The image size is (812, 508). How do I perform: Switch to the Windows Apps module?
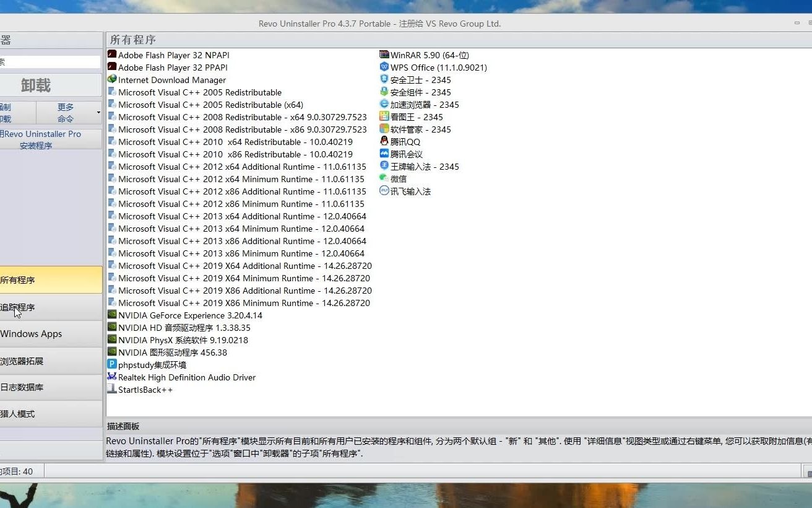click(51, 334)
